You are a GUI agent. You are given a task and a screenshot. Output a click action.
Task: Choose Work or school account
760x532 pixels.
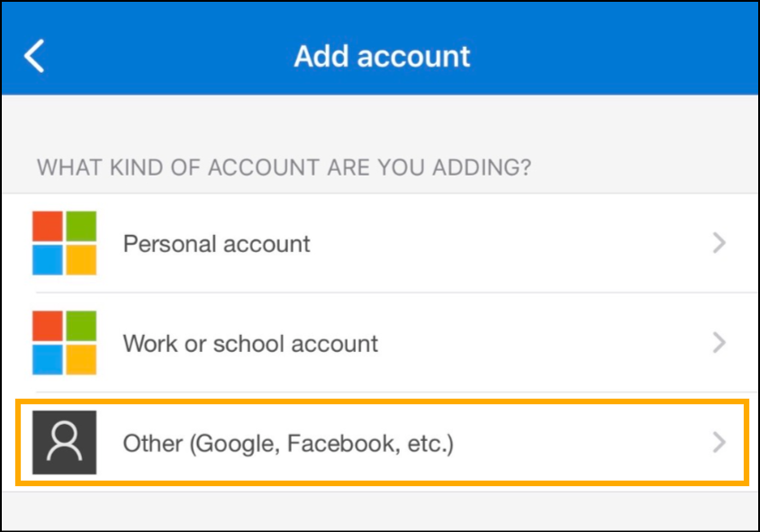[x=250, y=344]
